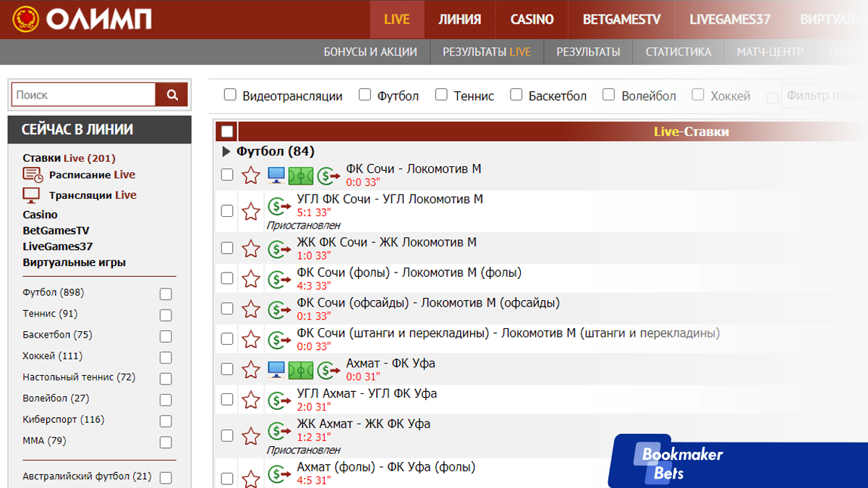
Task: Open video broadcast icon for Ахмат - ФК Уфа
Action: point(276,370)
